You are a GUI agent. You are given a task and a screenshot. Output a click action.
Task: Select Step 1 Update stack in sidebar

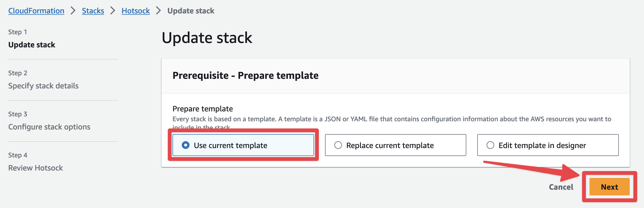[x=32, y=45]
